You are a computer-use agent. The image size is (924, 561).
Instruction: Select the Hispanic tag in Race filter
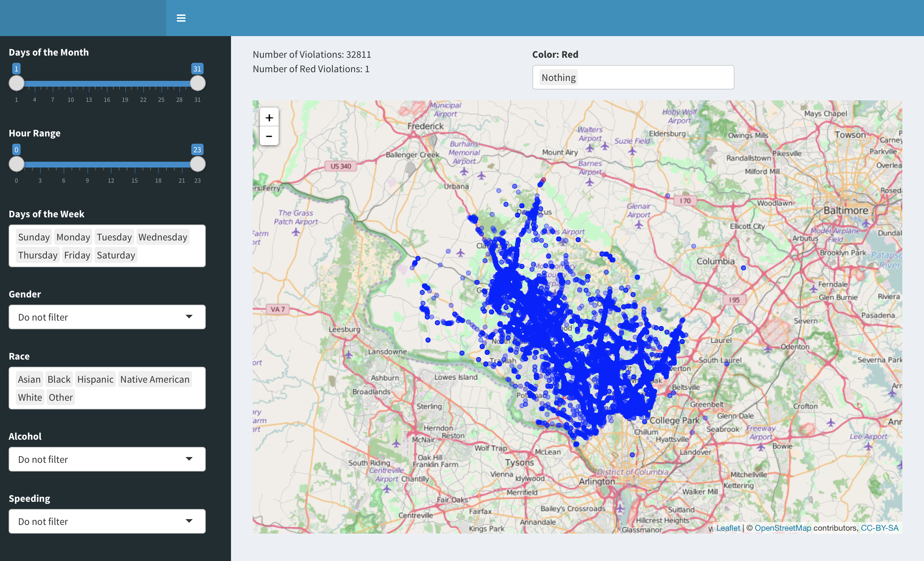point(95,379)
